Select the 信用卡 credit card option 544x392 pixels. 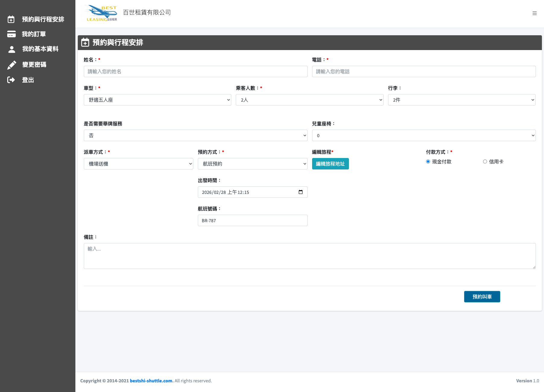[x=485, y=162]
